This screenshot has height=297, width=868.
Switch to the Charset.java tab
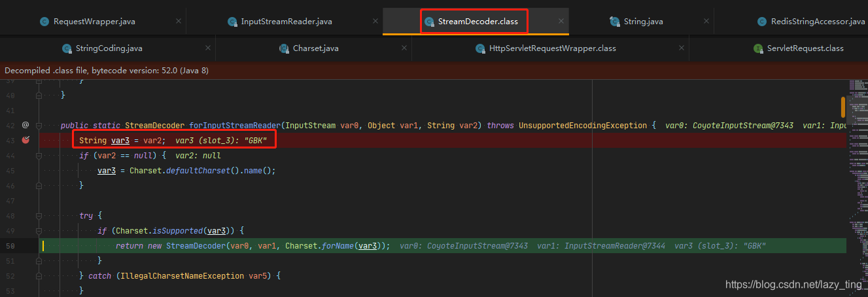[x=315, y=48]
